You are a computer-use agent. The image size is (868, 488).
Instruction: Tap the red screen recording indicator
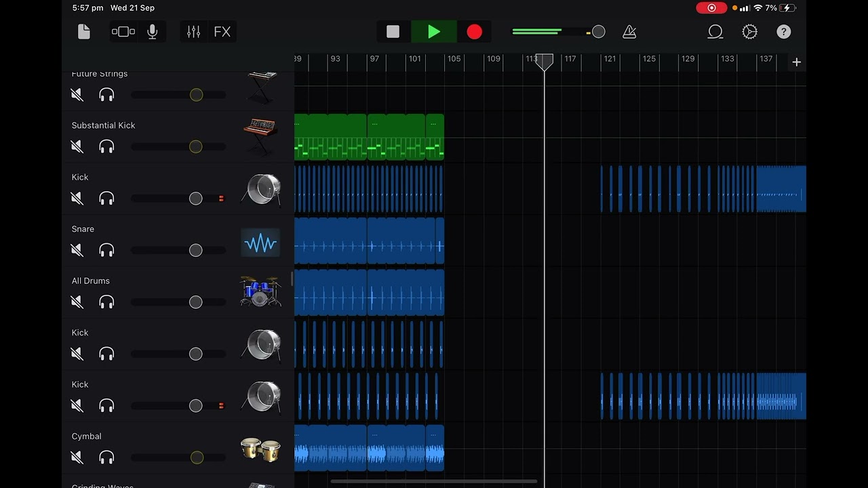711,8
